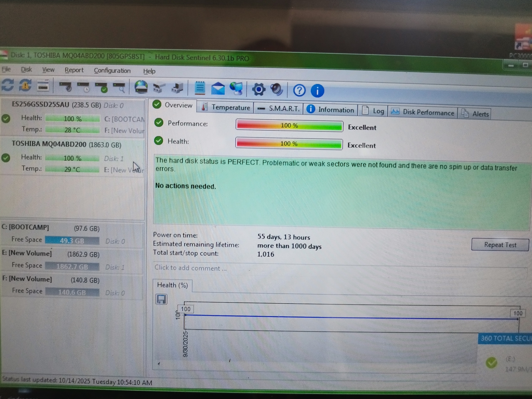Click the question mark Help icon
Viewport: 532px width, 399px height.
pos(299,90)
